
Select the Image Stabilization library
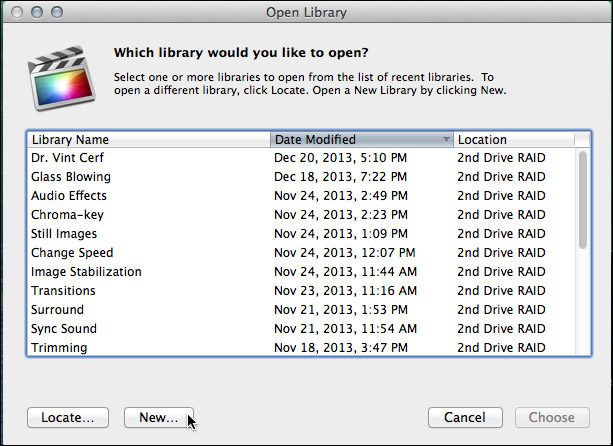(301, 272)
